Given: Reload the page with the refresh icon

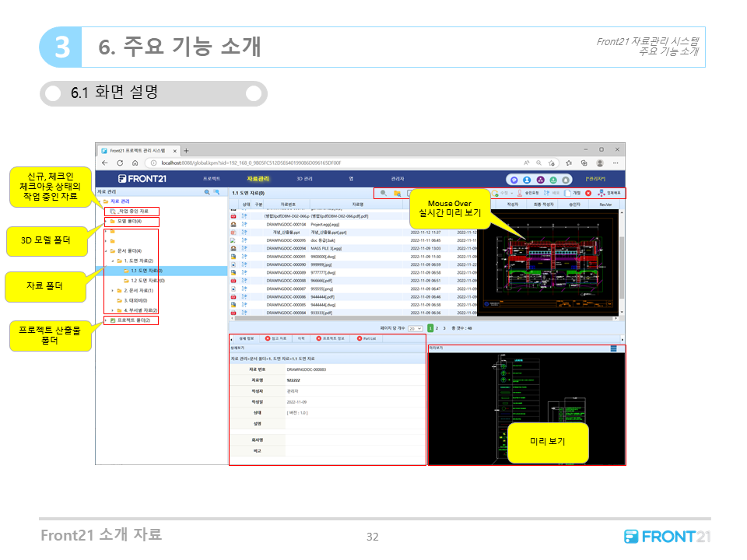Looking at the screenshot, I should 120,163.
